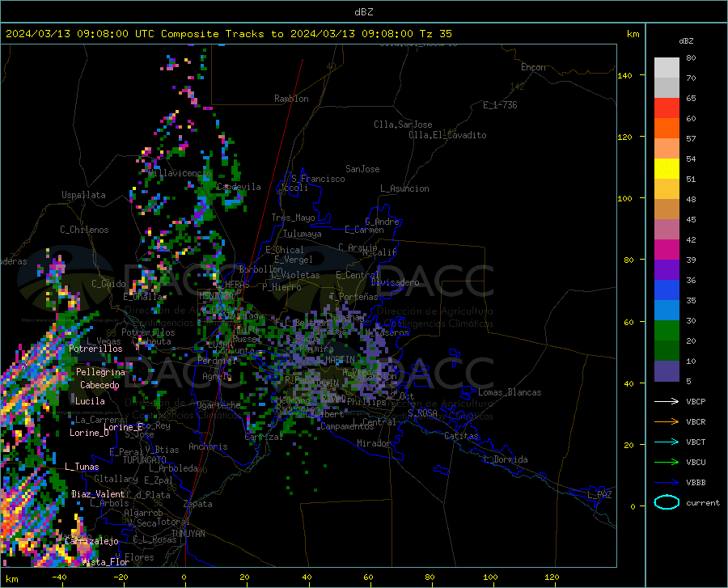Click the cyan VBCT arrow in legend
Viewport: 728px width, 588px height.
point(667,442)
